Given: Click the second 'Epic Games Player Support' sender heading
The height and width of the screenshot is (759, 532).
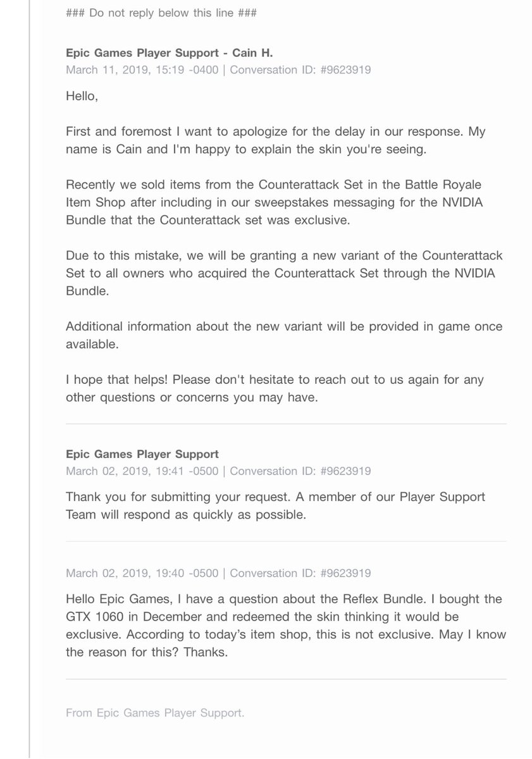Looking at the screenshot, I should coord(142,454).
